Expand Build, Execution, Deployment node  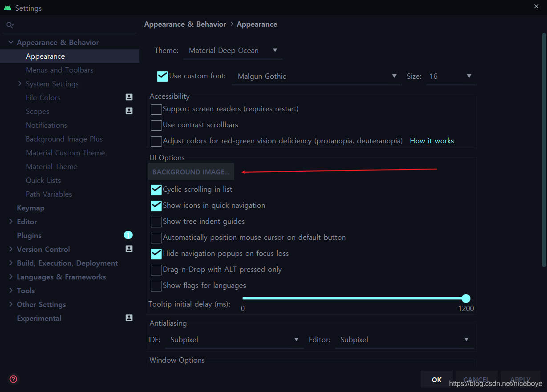point(11,263)
